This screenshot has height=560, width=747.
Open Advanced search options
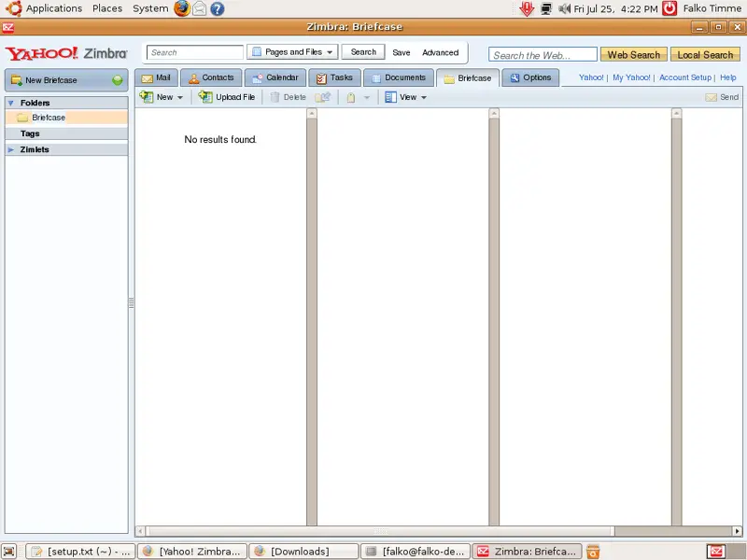(x=440, y=52)
